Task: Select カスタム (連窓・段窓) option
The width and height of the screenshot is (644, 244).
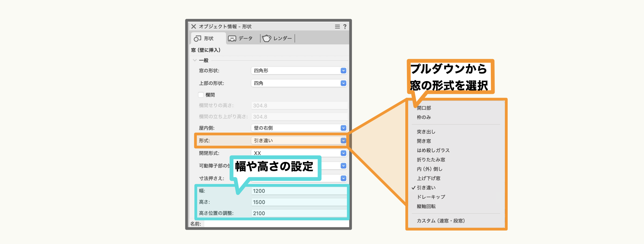Action: 441,221
